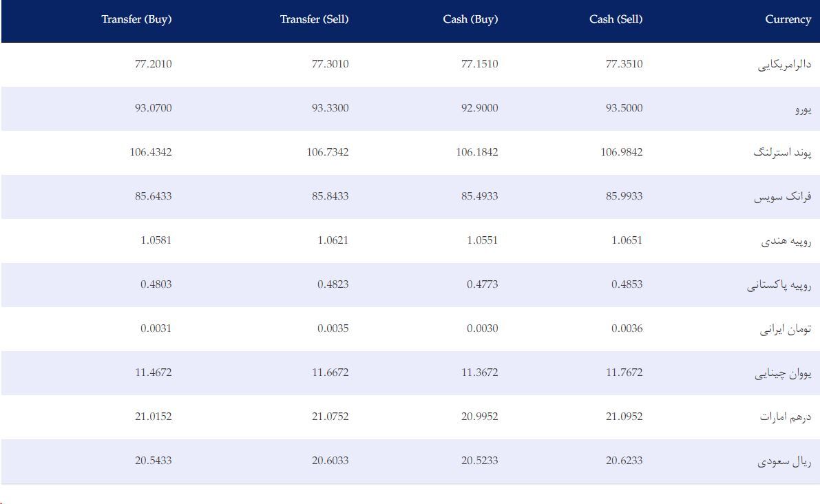820x504 pixels.
Task: Click the Transfer (Sell) column header
Action: click(314, 19)
